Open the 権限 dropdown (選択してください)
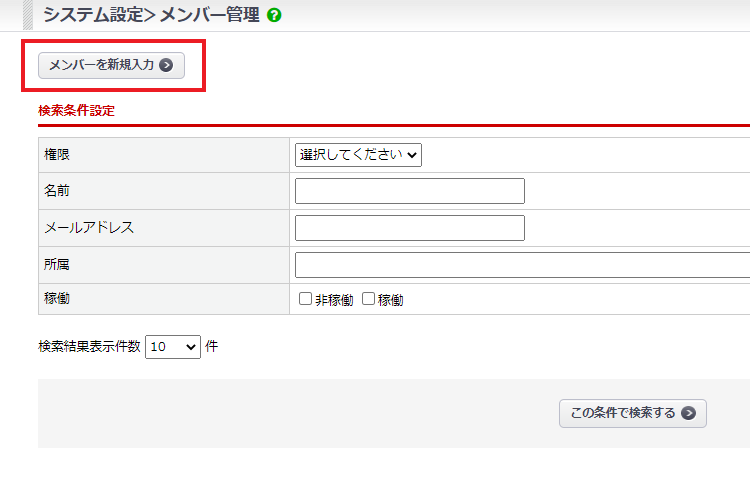Viewport: 750px width, 484px height. (359, 154)
